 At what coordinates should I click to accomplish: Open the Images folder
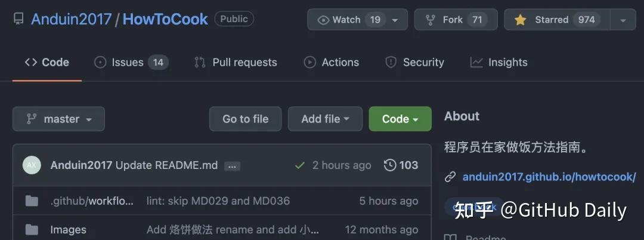pos(68,229)
